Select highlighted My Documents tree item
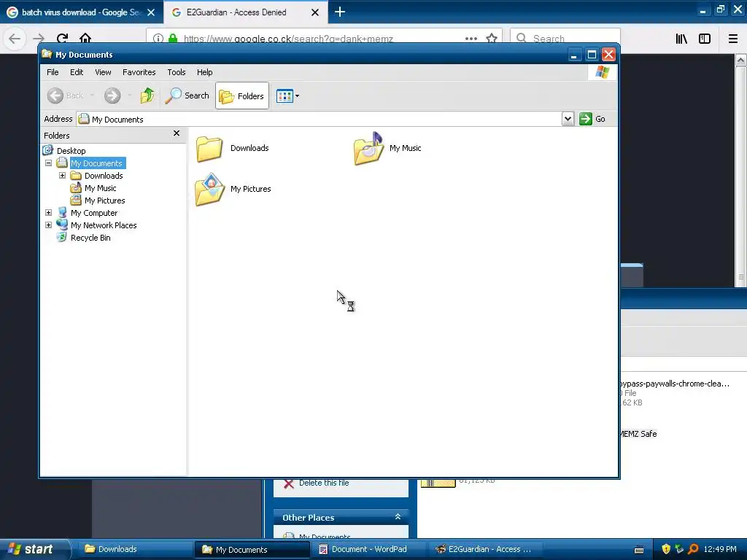This screenshot has width=747, height=560. click(x=97, y=163)
